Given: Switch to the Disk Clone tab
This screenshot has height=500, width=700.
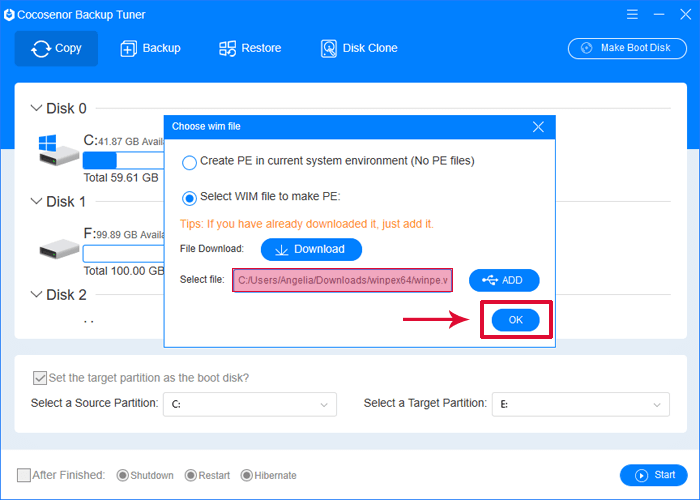Looking at the screenshot, I should tap(359, 48).
